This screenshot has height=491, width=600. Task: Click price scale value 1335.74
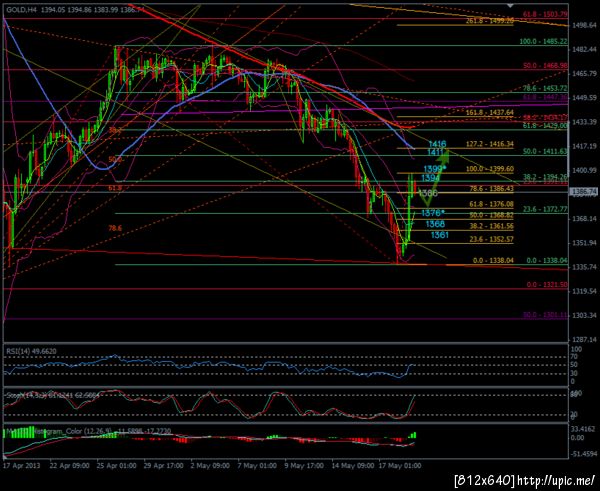(584, 267)
